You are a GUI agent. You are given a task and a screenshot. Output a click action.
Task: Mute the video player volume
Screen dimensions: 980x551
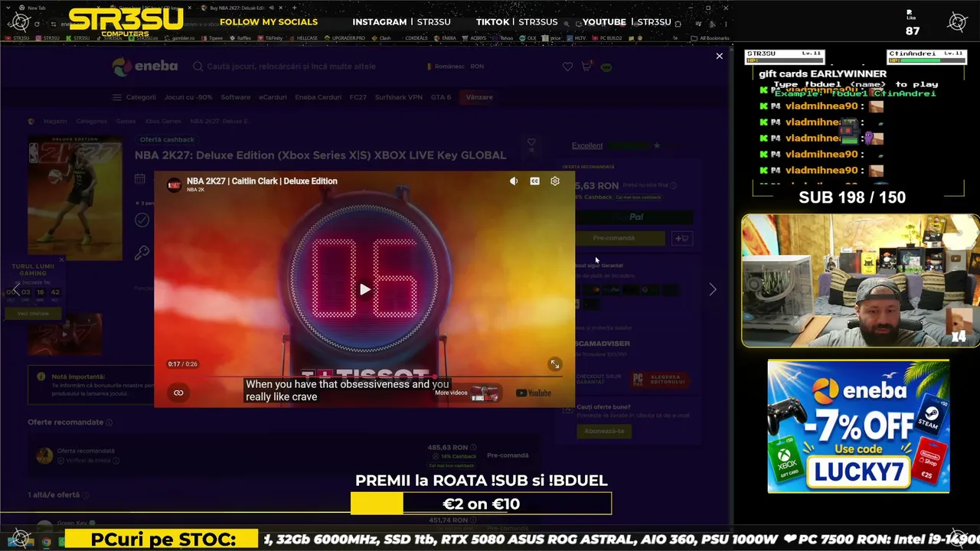coord(514,181)
